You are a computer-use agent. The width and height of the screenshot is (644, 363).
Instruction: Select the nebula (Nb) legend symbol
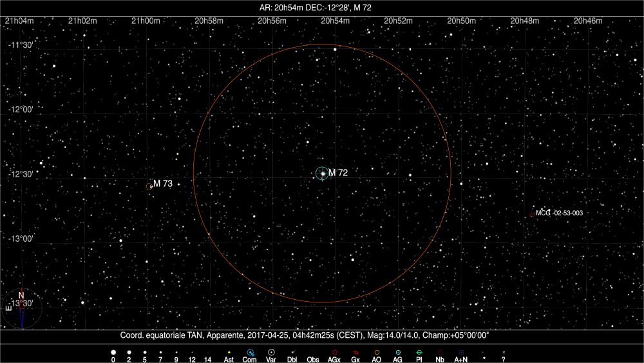pyautogui.click(x=440, y=353)
